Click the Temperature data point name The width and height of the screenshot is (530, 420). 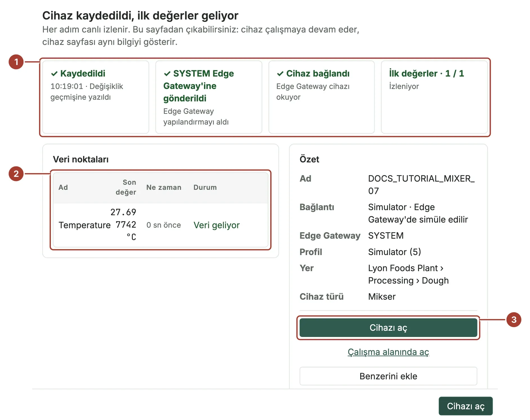coord(84,225)
